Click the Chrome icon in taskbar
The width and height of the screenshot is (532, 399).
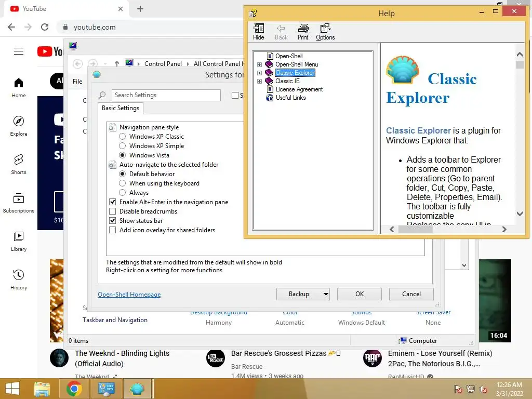pyautogui.click(x=74, y=389)
